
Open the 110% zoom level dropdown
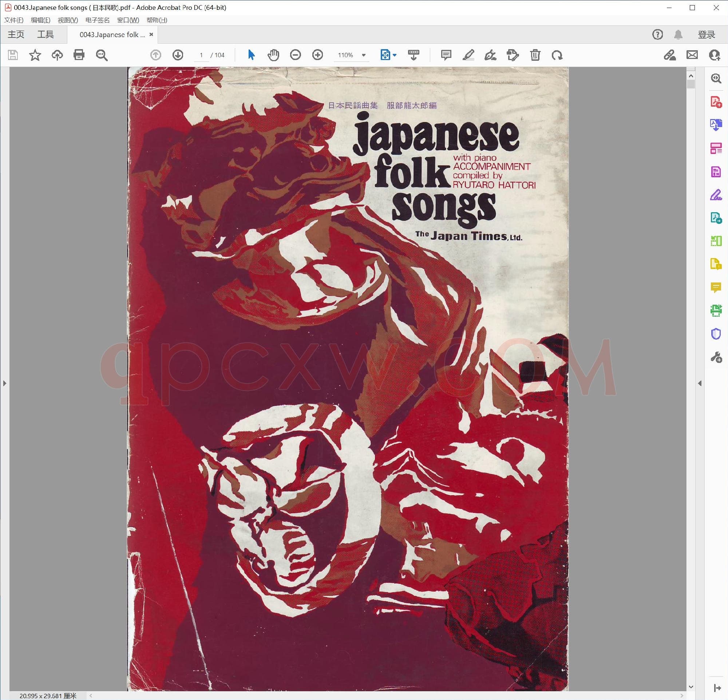(x=364, y=55)
